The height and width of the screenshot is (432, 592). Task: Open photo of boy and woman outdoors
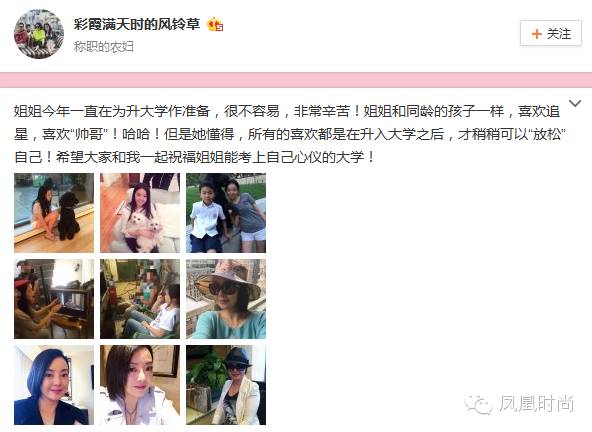click(x=226, y=213)
